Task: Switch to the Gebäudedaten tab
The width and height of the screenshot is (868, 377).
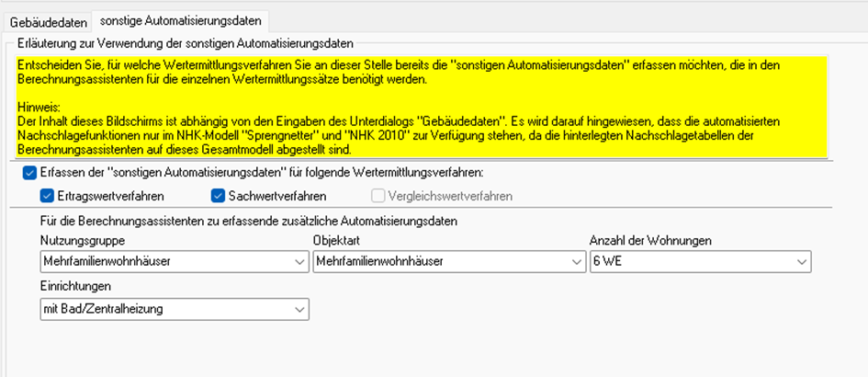Action: click(x=49, y=20)
